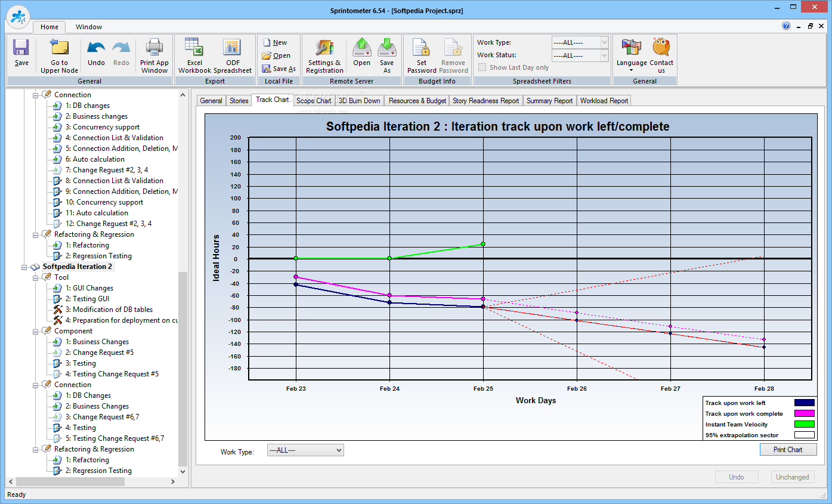
Task: Collapse the Component story node
Action: pyautogui.click(x=35, y=331)
